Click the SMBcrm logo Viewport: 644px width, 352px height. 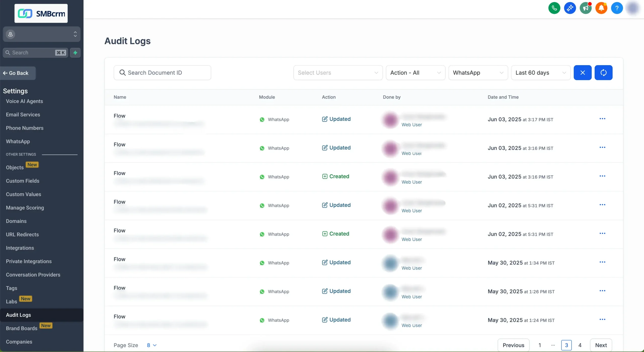pos(41,13)
